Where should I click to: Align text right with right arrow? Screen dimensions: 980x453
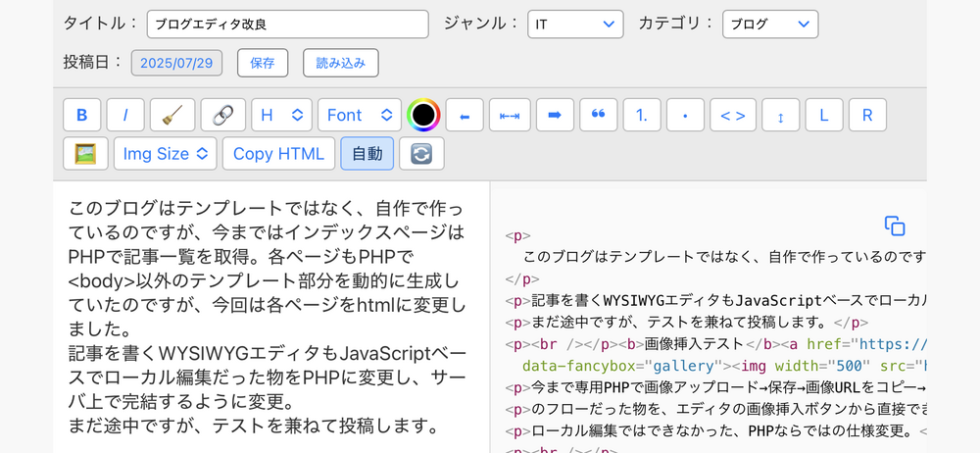click(555, 115)
